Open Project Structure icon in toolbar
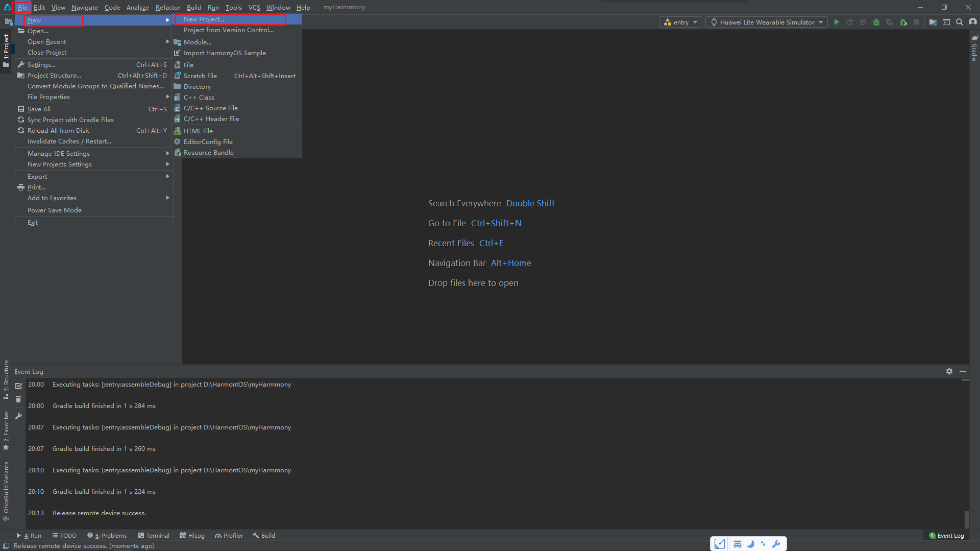Screen dimensions: 980x551 pos(933,22)
